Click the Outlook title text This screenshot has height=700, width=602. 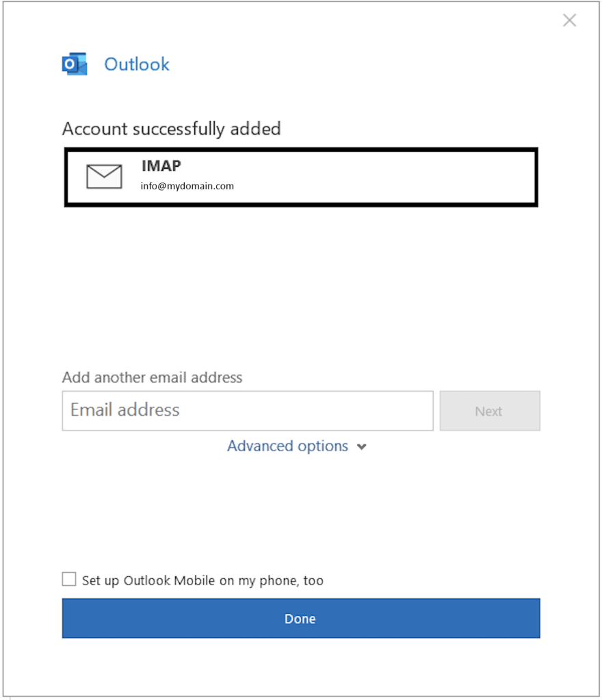tap(137, 64)
